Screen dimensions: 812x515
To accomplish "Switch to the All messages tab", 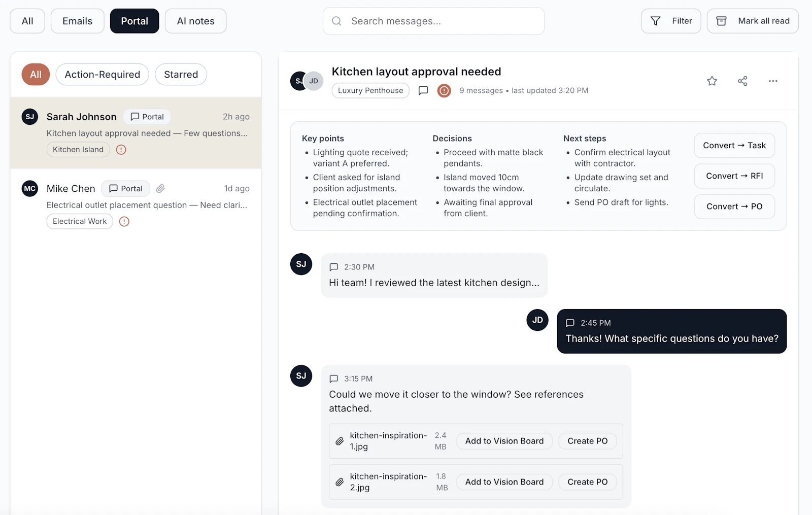I will pos(27,21).
